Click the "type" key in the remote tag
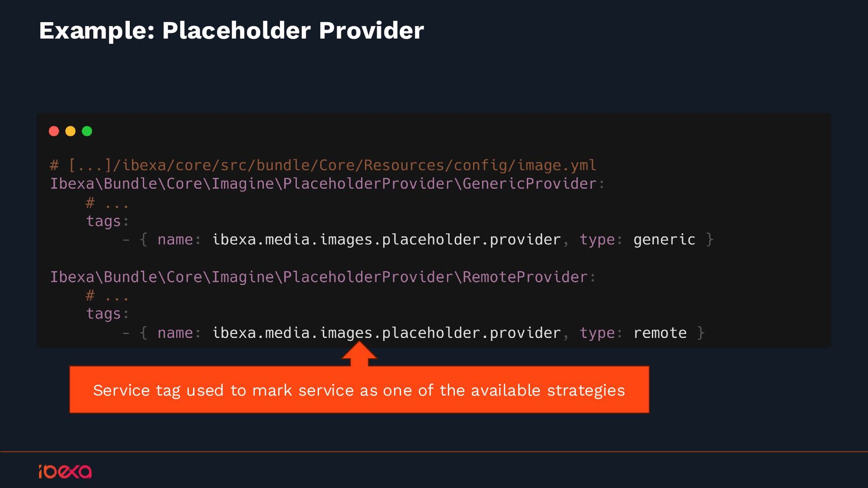The width and height of the screenshot is (868, 488). 597,333
